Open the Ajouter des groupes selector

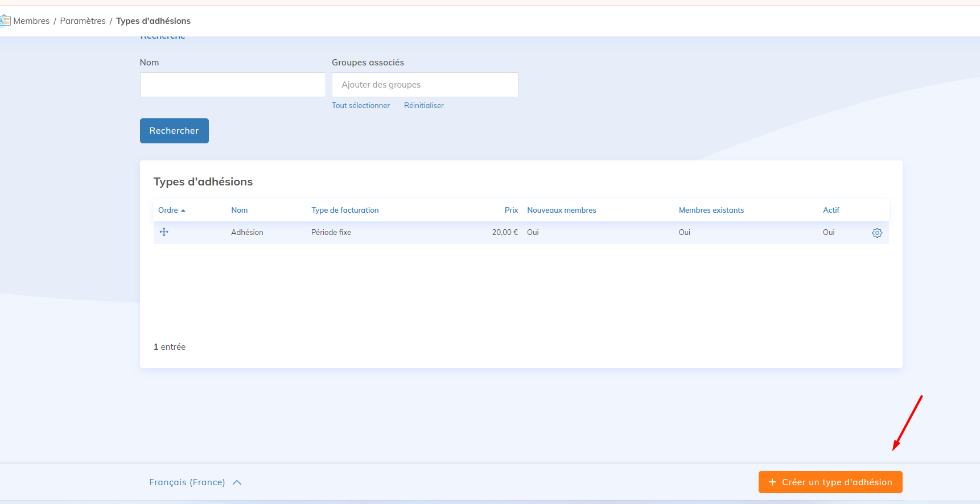425,85
